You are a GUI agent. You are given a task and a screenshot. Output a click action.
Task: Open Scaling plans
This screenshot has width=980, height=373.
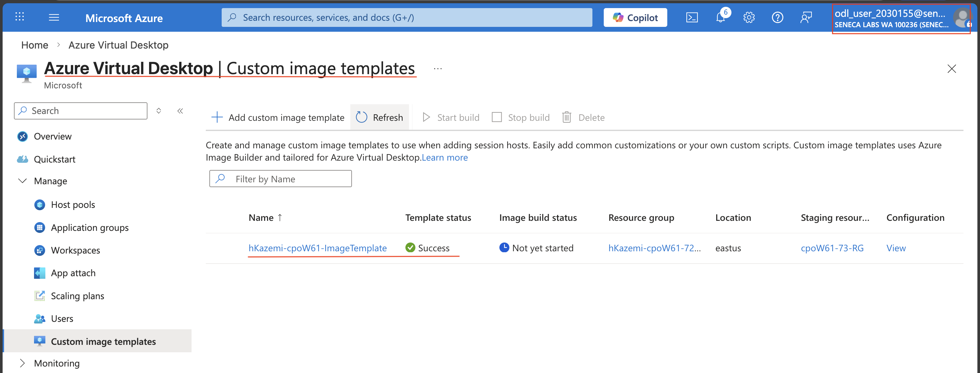pyautogui.click(x=77, y=296)
